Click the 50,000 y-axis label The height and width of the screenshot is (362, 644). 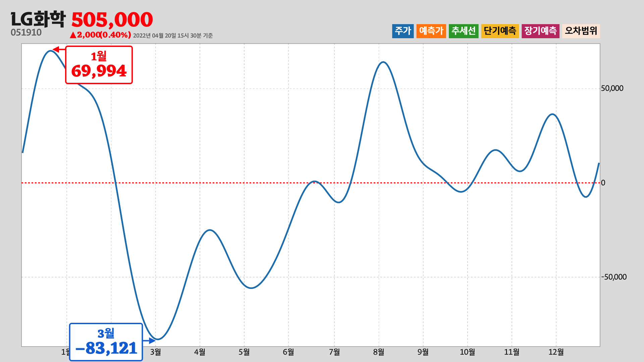click(x=612, y=88)
